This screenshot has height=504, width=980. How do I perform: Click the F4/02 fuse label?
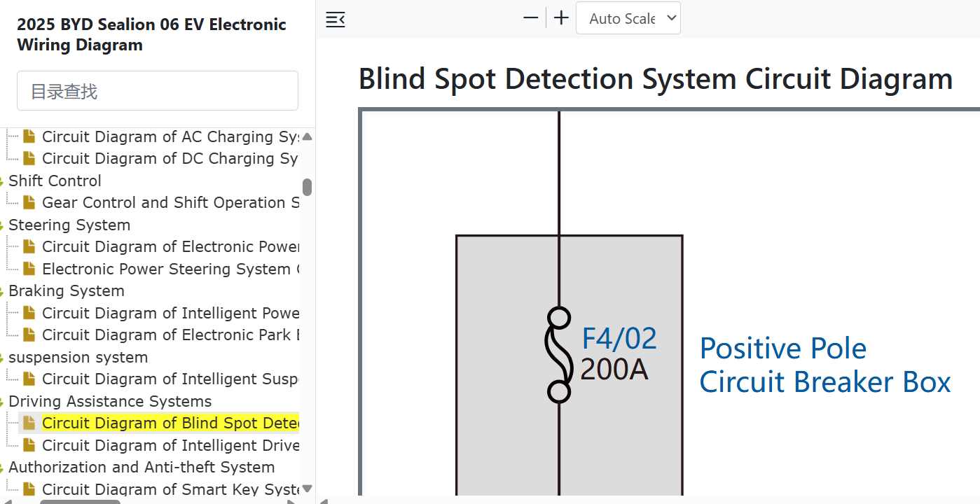coord(619,339)
